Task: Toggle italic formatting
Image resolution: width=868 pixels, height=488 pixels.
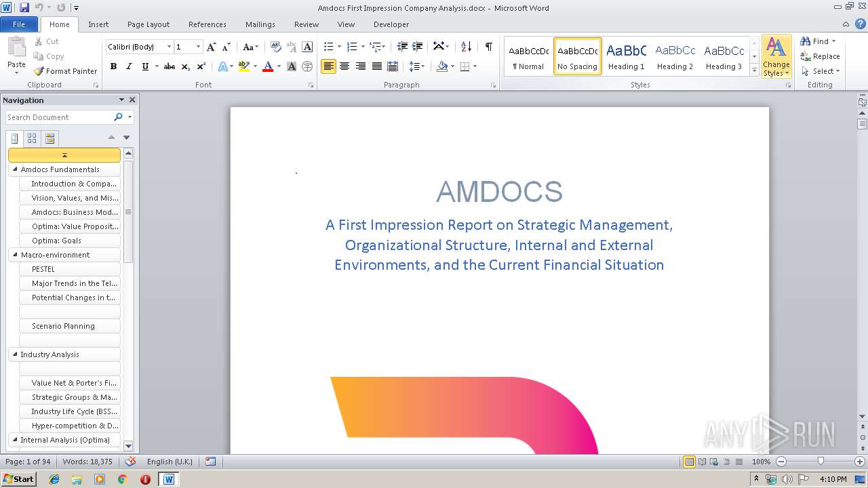Action: click(x=129, y=66)
